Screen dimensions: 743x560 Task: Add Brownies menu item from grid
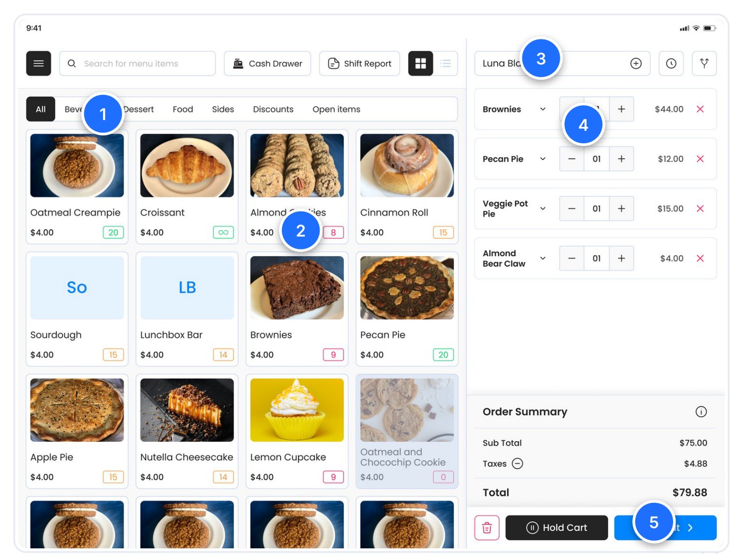pos(297,309)
